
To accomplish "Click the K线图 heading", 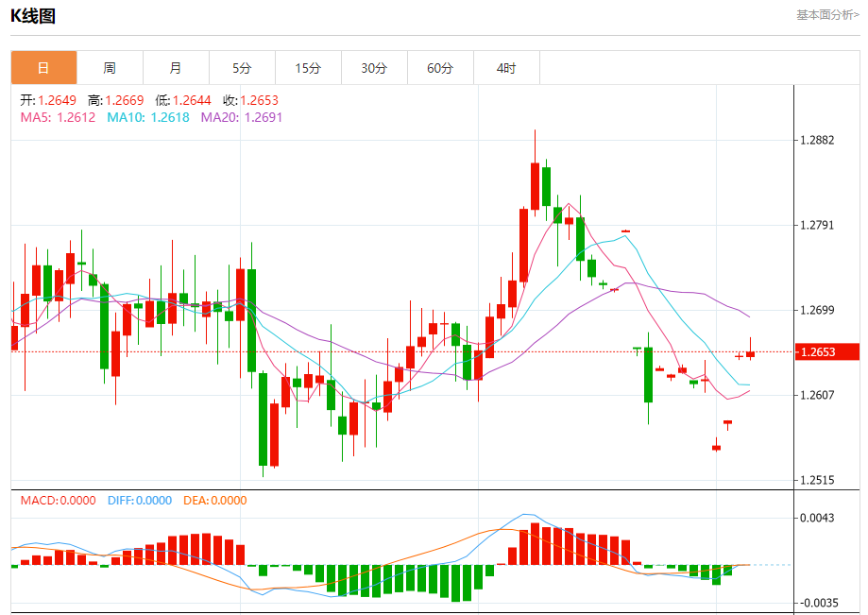I will click(x=33, y=16).
